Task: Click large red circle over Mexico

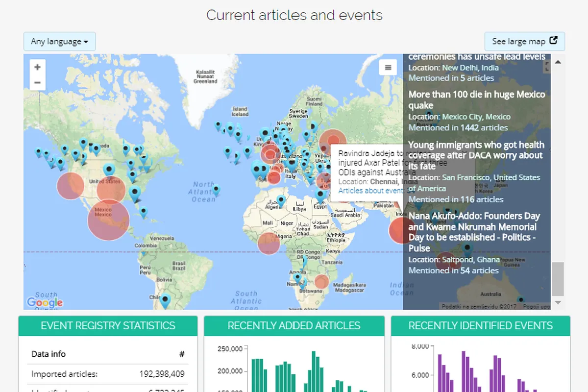Action: [108, 220]
